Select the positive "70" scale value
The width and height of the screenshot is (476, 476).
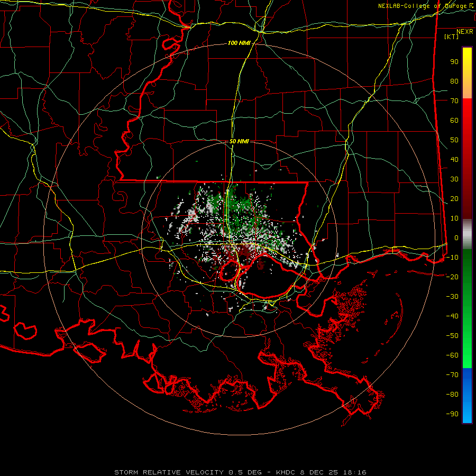[454, 101]
